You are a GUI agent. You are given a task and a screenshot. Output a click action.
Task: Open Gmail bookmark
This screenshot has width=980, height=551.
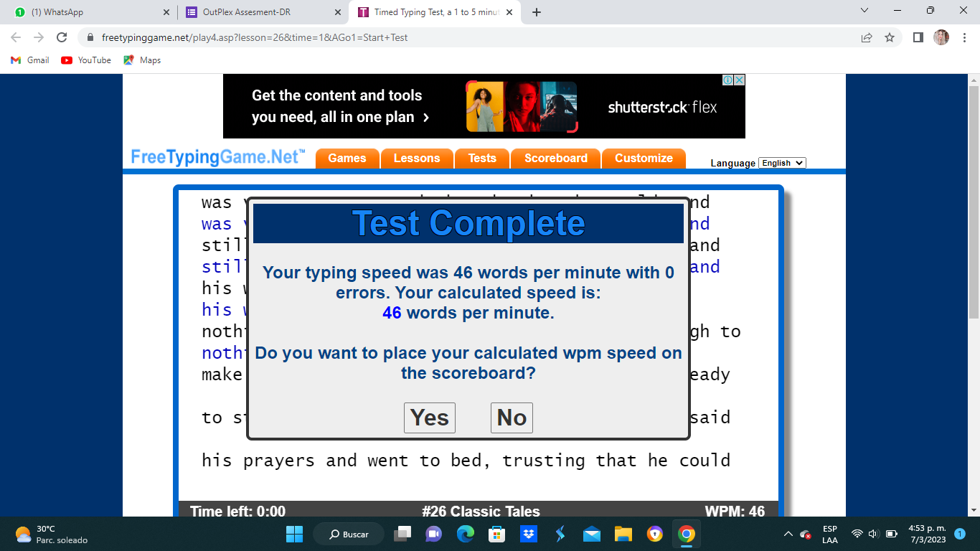pyautogui.click(x=30, y=60)
